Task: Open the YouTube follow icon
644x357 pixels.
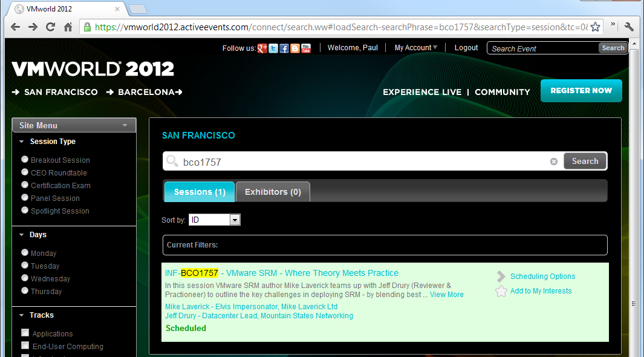Action: [x=306, y=48]
